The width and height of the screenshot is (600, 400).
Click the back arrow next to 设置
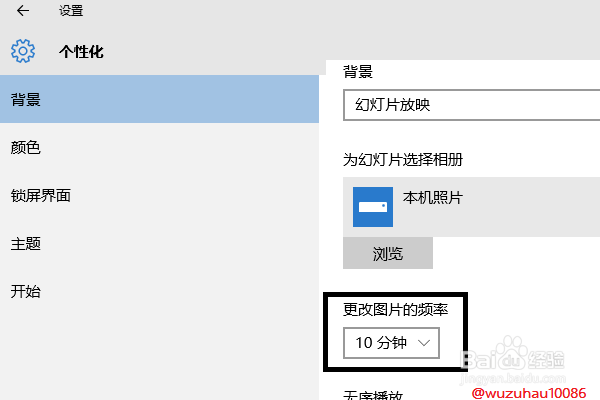click(22, 11)
